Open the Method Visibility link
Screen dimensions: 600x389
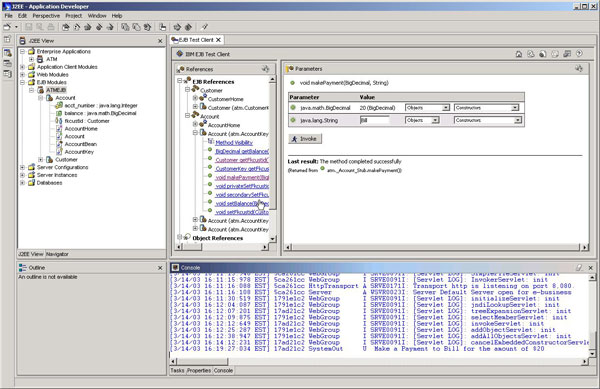point(234,143)
